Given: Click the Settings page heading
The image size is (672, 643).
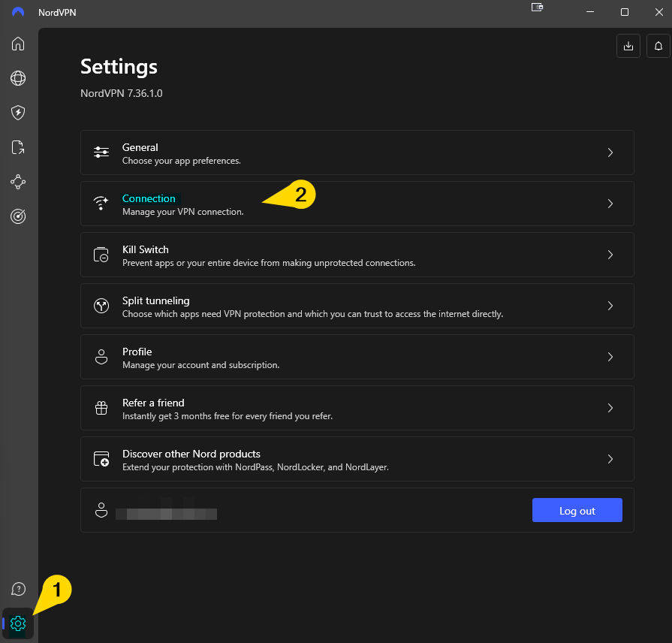Looking at the screenshot, I should point(119,67).
